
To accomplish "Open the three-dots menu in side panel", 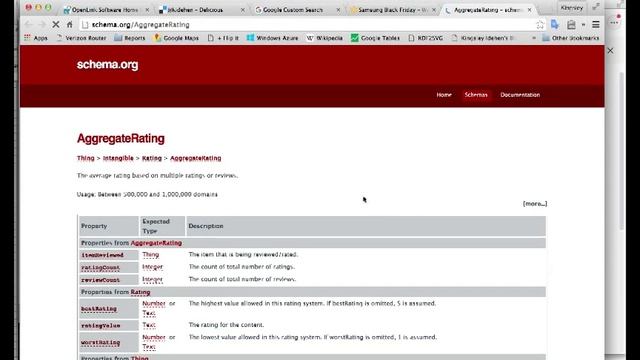I will tap(615, 22).
